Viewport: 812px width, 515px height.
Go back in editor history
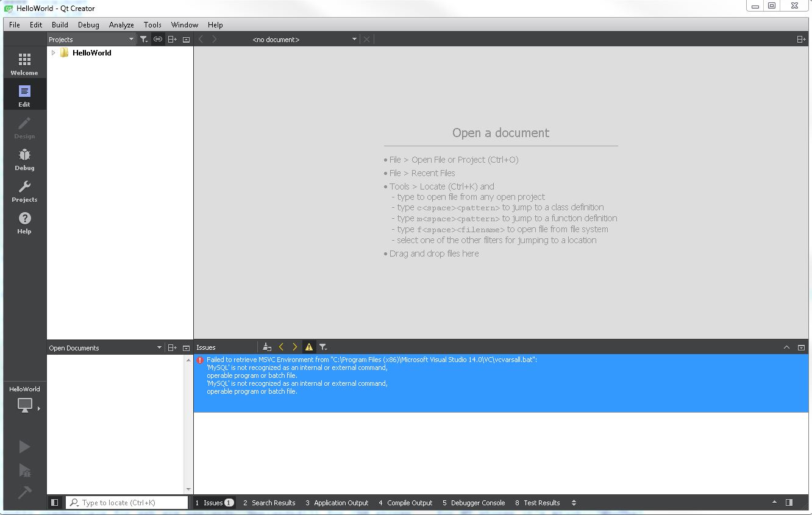pyautogui.click(x=201, y=39)
